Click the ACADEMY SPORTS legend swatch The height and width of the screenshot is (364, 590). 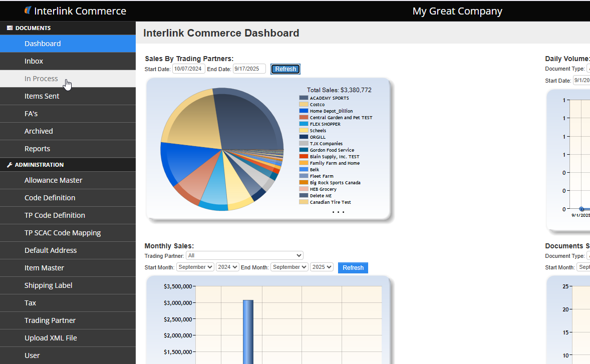(304, 98)
